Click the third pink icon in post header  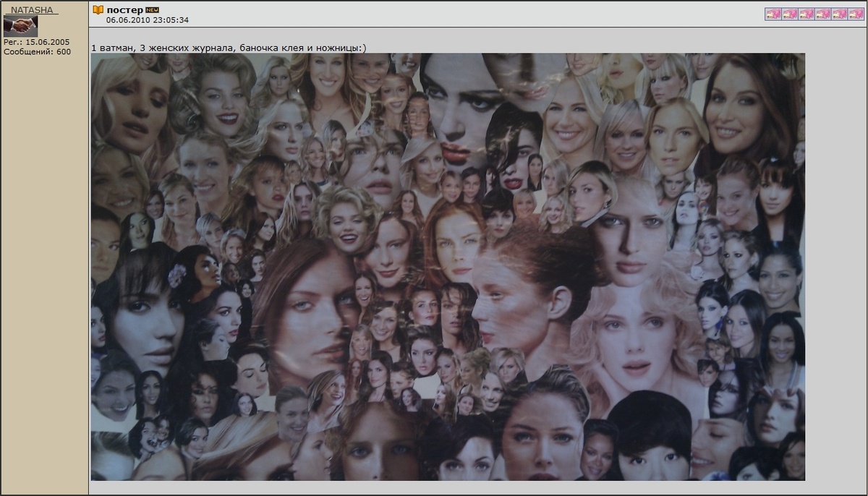(x=807, y=14)
